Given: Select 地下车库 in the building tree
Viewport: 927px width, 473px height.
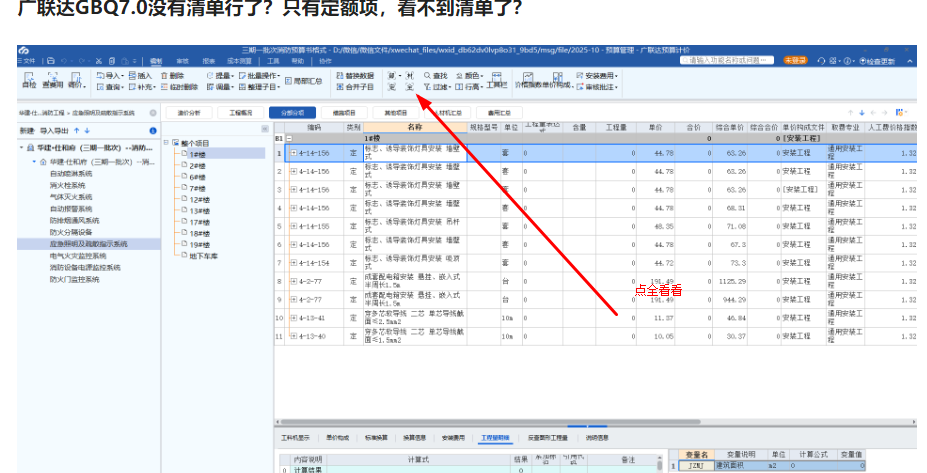Looking at the screenshot, I should pyautogui.click(x=203, y=256).
